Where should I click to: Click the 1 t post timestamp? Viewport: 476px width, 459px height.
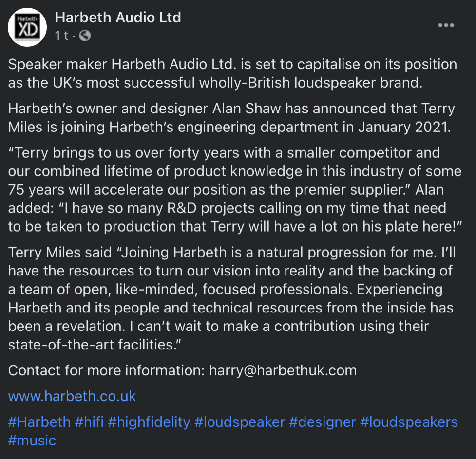61,36
